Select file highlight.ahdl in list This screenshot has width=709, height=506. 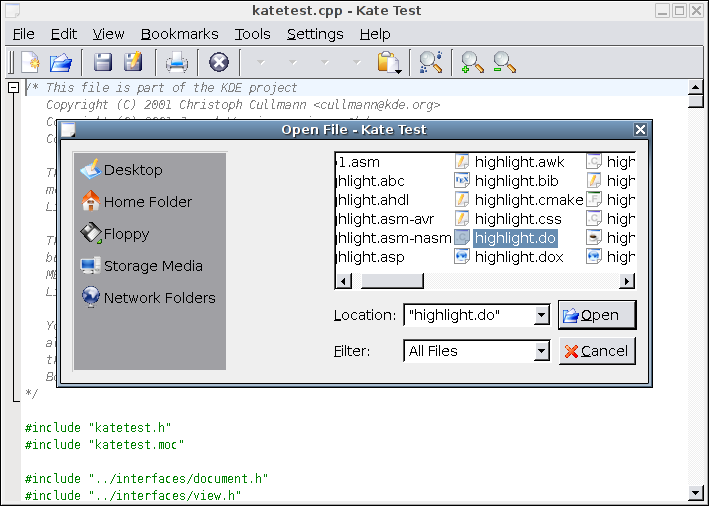pyautogui.click(x=373, y=200)
